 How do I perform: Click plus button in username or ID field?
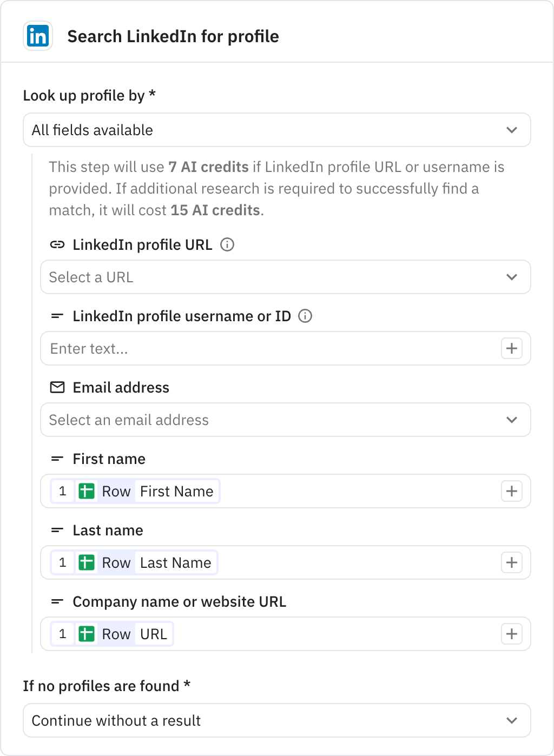(512, 348)
